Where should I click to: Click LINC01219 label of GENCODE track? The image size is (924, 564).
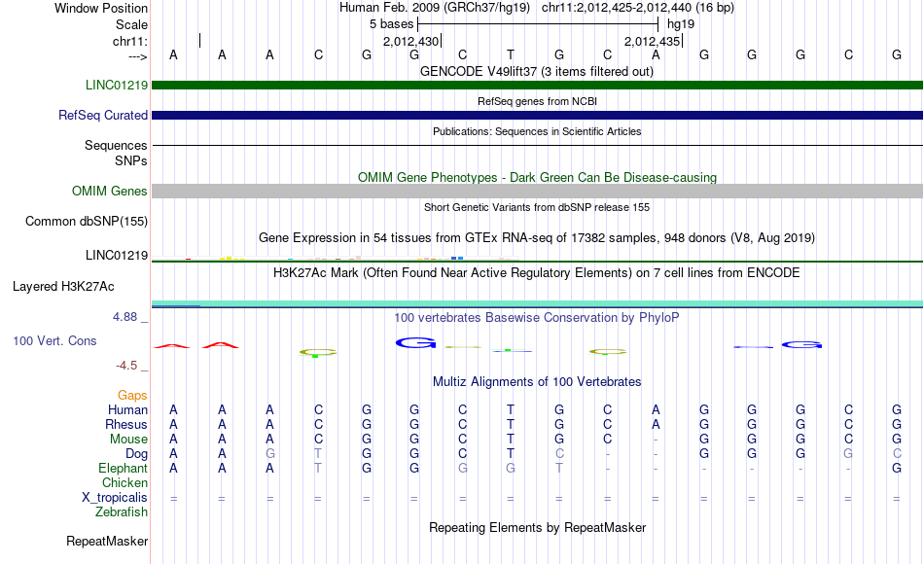click(117, 85)
